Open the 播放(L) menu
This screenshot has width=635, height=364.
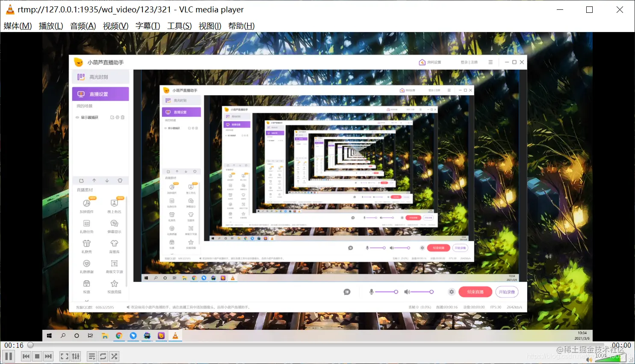[51, 26]
